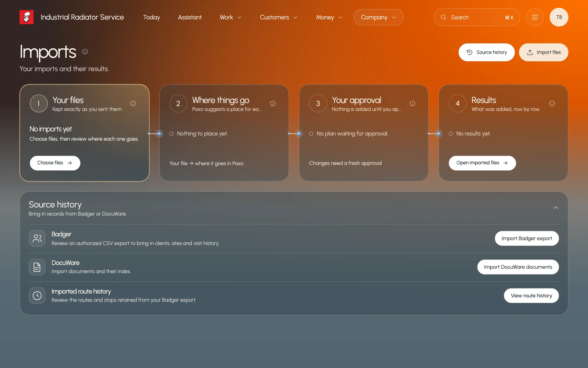The image size is (588, 368).
Task: Open info icon on Your approval card
Action: pos(412,104)
